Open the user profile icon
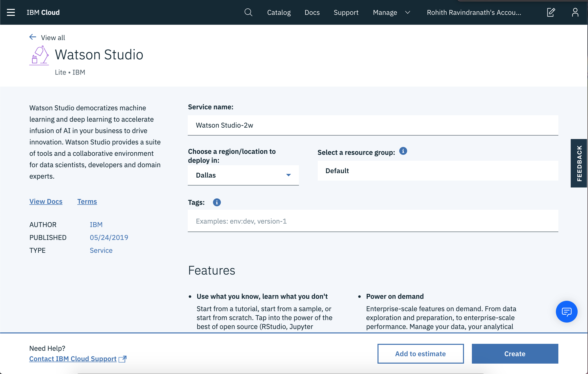This screenshot has width=588, height=374. click(575, 12)
